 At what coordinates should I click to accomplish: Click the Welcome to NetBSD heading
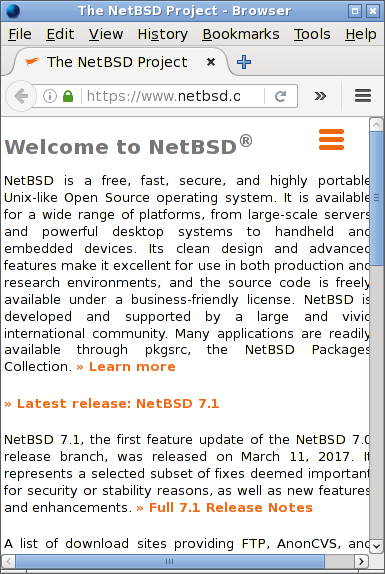tap(128, 146)
